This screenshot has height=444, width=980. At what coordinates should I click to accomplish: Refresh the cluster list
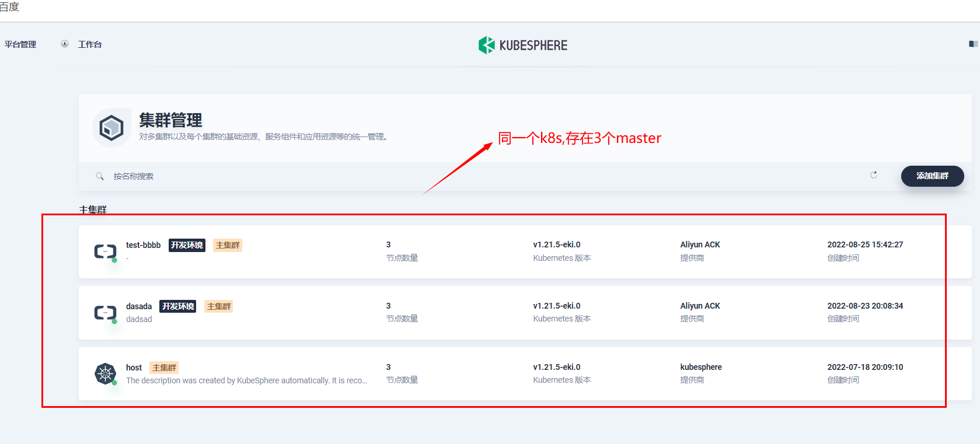[874, 175]
